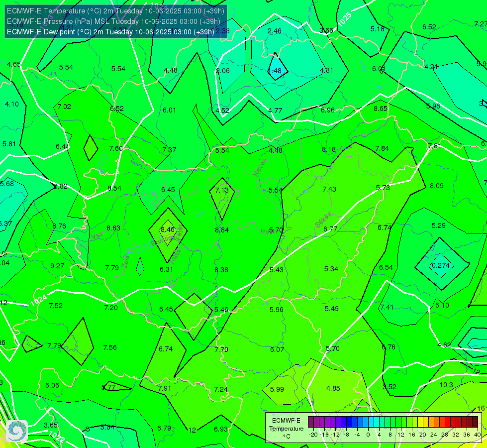487x448 pixels.
Task: Click the 8.63 dew point value
Action: 113,228
